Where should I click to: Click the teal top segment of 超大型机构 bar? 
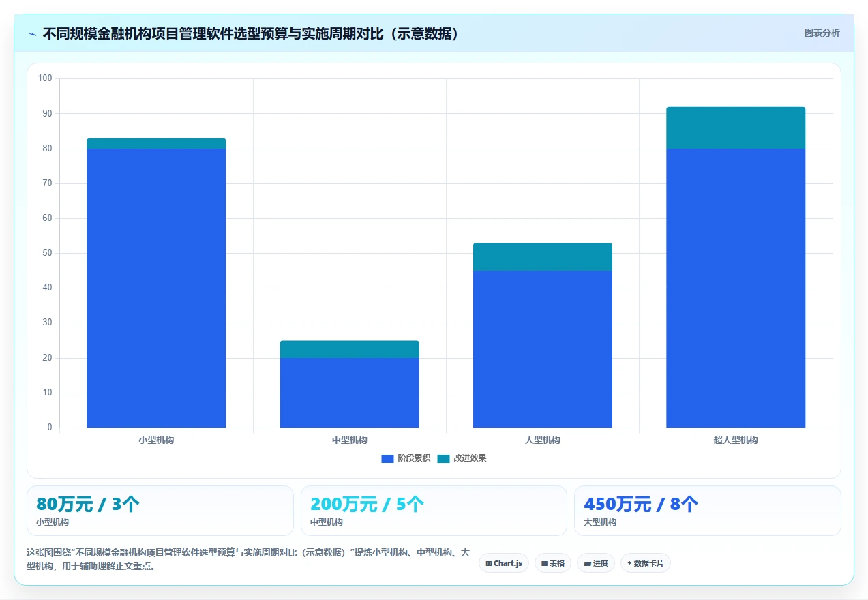736,127
